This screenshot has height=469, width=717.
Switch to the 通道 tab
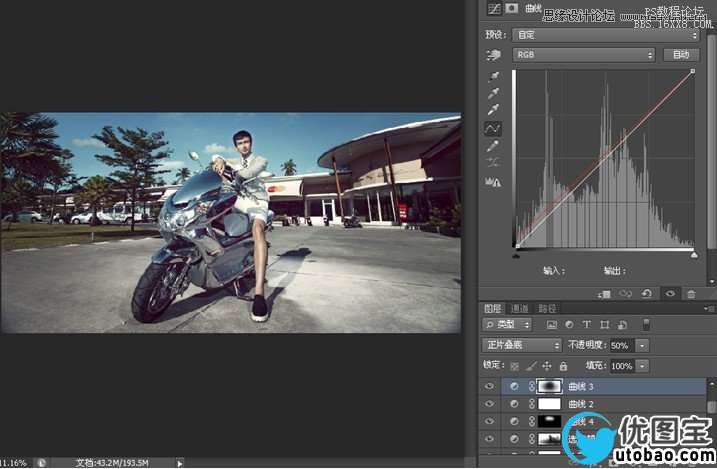[x=519, y=309]
